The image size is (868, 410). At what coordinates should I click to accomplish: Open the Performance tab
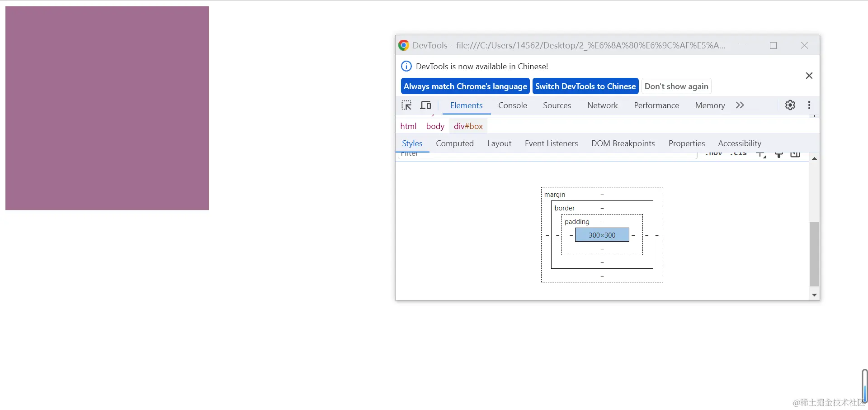tap(656, 105)
